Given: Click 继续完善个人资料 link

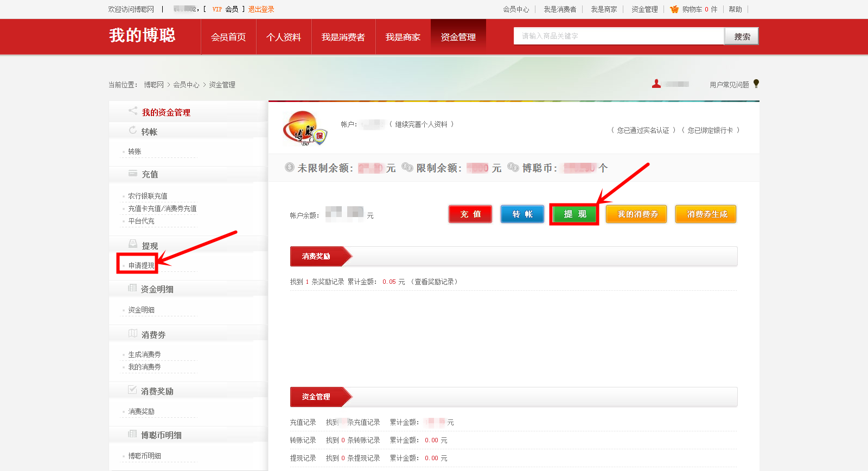Looking at the screenshot, I should 421,124.
